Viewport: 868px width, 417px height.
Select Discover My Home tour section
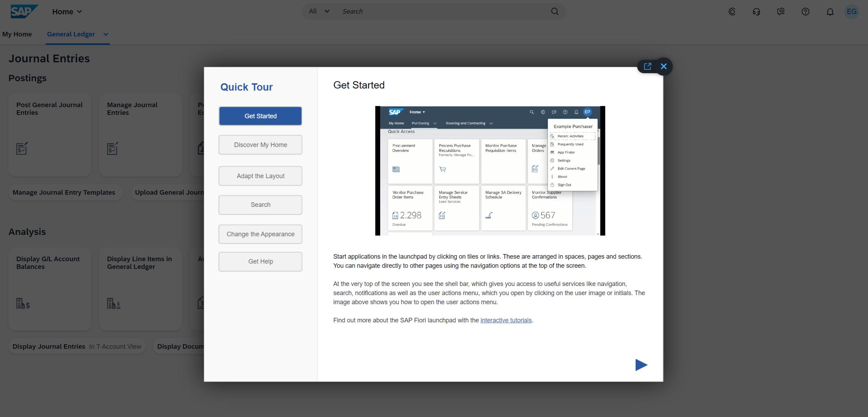pyautogui.click(x=260, y=145)
